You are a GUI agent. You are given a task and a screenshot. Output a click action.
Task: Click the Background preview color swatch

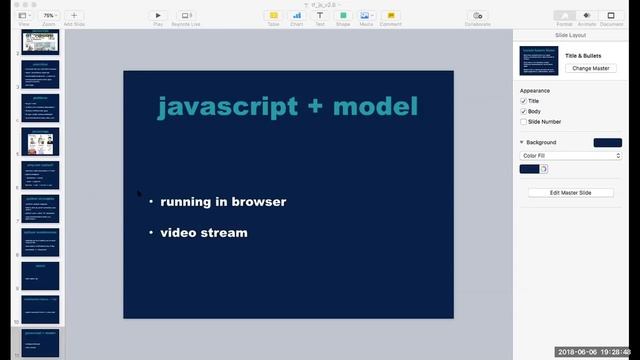tap(608, 142)
